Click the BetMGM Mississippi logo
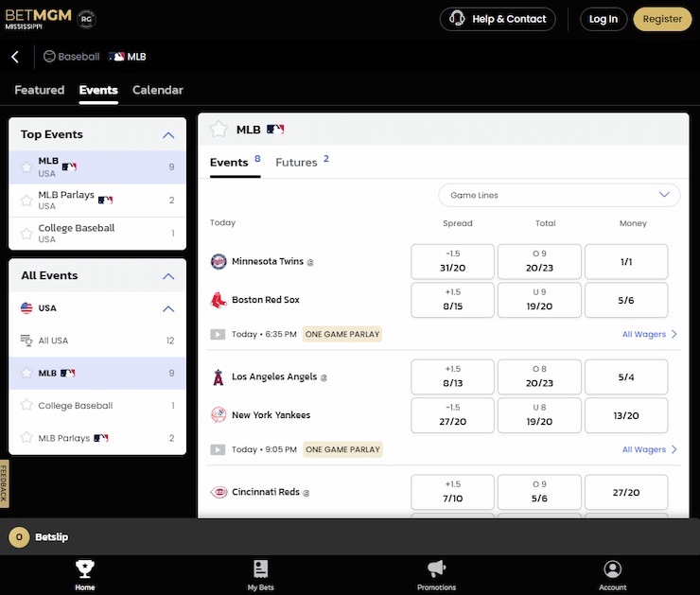 [x=38, y=19]
